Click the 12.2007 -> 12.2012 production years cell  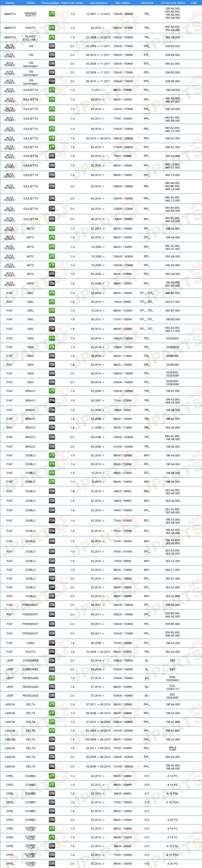(98, 14)
